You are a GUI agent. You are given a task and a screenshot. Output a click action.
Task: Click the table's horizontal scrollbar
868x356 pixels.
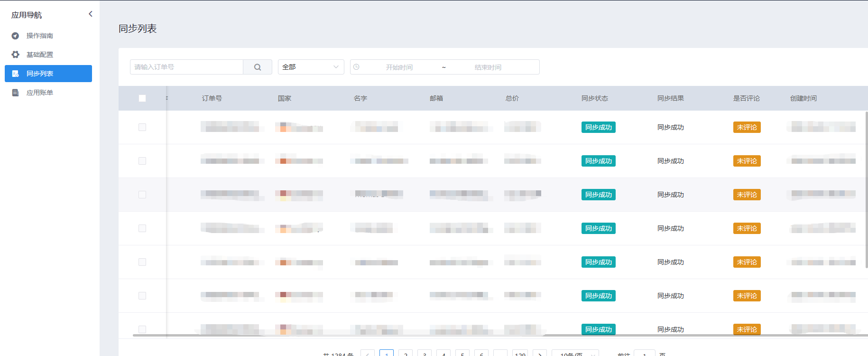[x=500, y=335]
